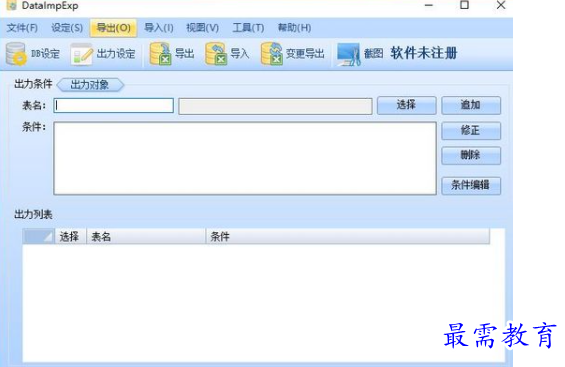Click the 删除 delete button
This screenshot has height=367, width=565.
(471, 156)
